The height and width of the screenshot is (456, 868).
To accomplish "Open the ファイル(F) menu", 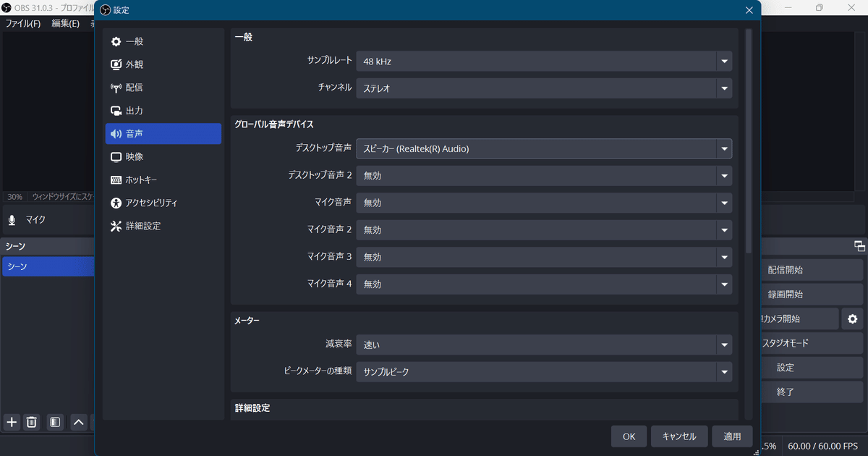I will tap(23, 23).
